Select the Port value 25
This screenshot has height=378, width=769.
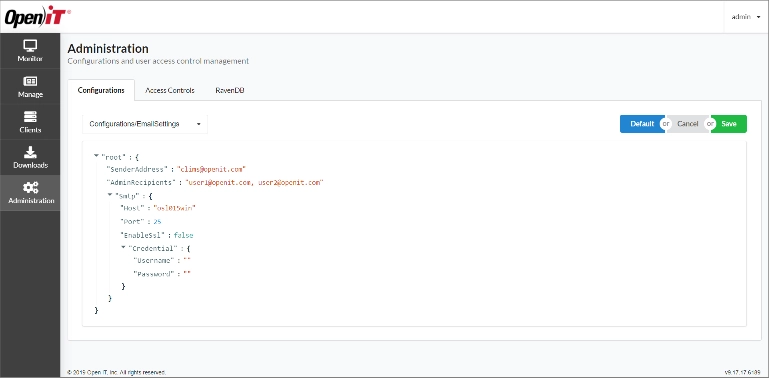[157, 222]
